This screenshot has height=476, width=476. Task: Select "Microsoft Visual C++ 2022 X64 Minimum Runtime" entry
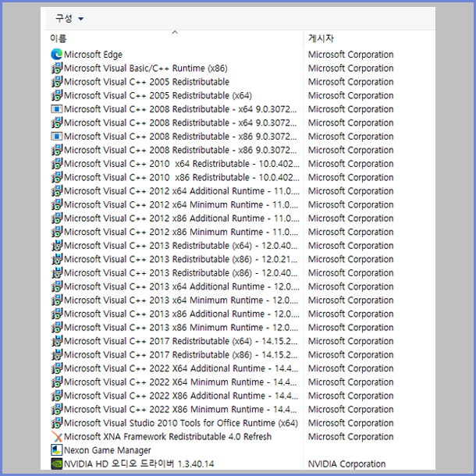point(180,382)
